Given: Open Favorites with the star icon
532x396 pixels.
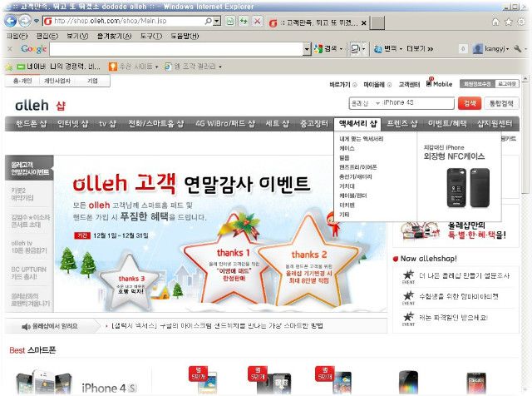Looking at the screenshot, I should click(x=509, y=22).
